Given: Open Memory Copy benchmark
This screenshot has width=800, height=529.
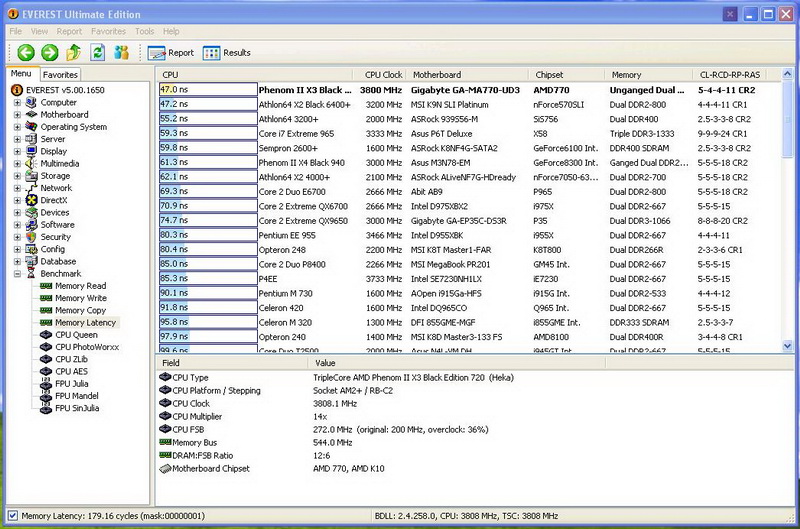Looking at the screenshot, I should pyautogui.click(x=80, y=310).
